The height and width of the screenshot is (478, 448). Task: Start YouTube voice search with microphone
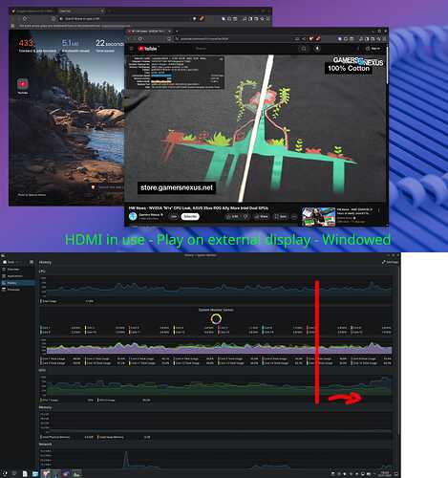(x=317, y=49)
